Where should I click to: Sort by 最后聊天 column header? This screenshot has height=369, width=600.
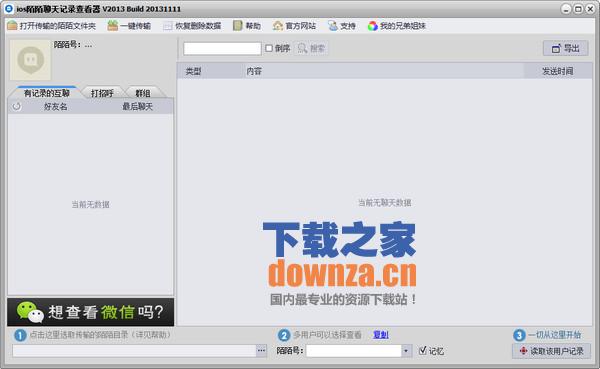[x=137, y=106]
